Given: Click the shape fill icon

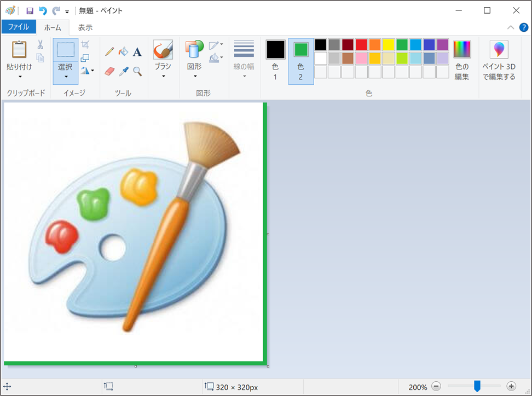Looking at the screenshot, I should (214, 58).
